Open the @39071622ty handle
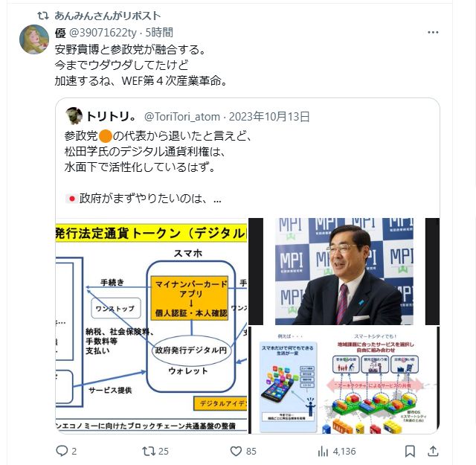Image resolution: width=476 pixels, height=465 pixels. [x=103, y=33]
